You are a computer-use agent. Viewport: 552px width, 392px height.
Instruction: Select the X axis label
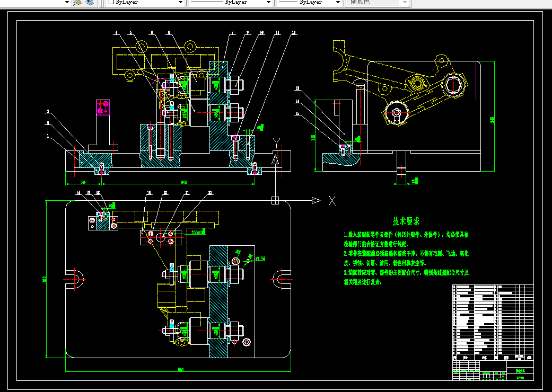tap(332, 201)
